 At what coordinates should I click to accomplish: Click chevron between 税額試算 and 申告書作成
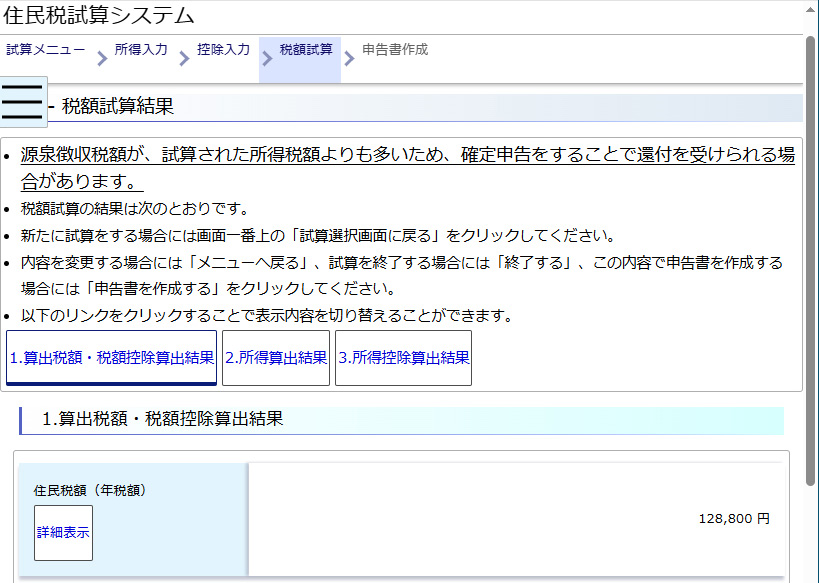(x=348, y=59)
